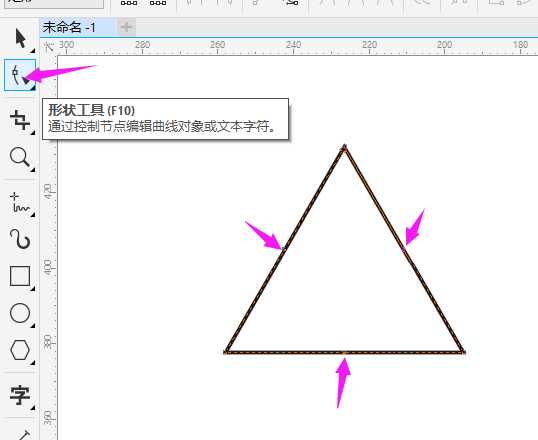Select the Ellipse tool
This screenshot has height=440, width=538.
pyautogui.click(x=20, y=313)
